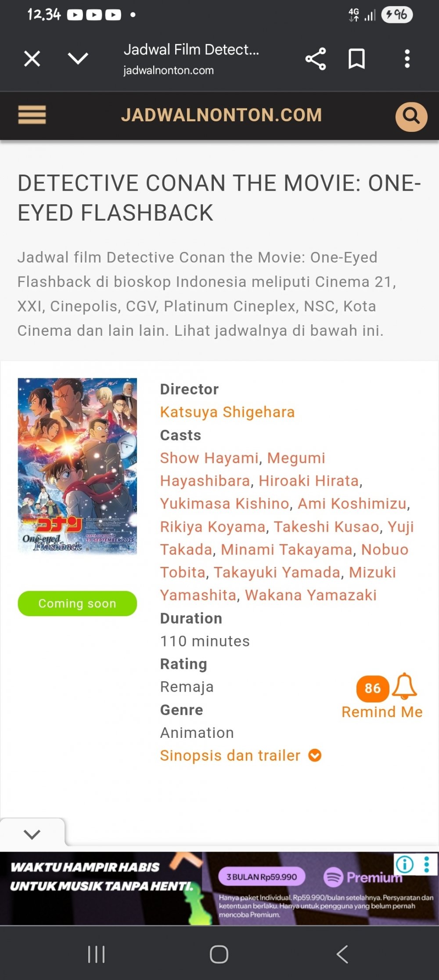The image size is (439, 980).
Task: Open the hamburger menu on JadwalNonton
Action: [x=32, y=115]
